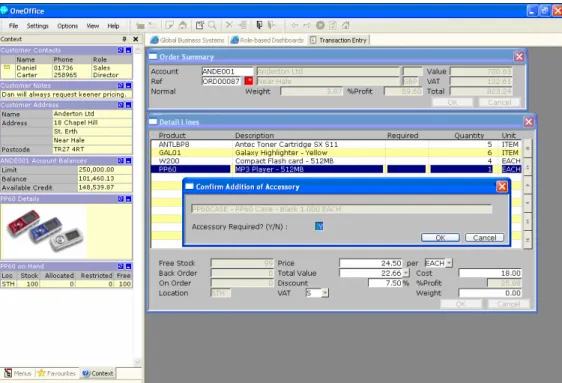
Task: Click the Price field showing 24.50
Action: 371,263
